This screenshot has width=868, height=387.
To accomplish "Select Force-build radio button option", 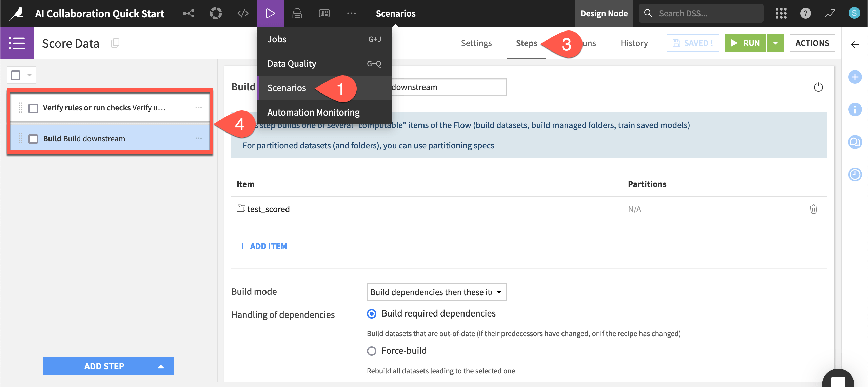I will pos(372,350).
